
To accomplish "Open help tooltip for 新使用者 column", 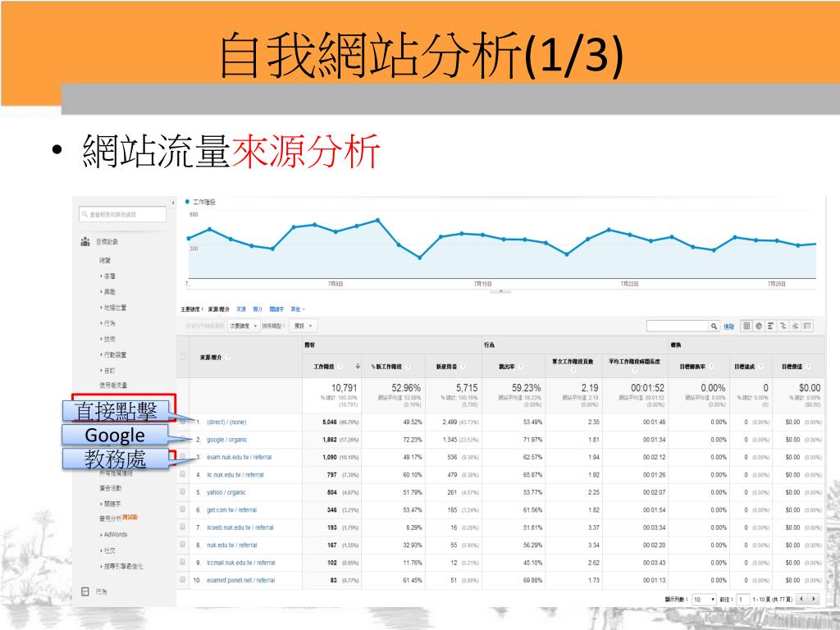I will (x=463, y=367).
